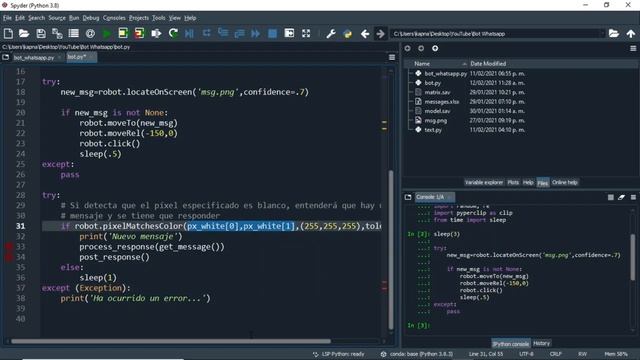640x360 pixels.
Task: Sort files by the Name column header
Action: pyautogui.click(x=436, y=64)
